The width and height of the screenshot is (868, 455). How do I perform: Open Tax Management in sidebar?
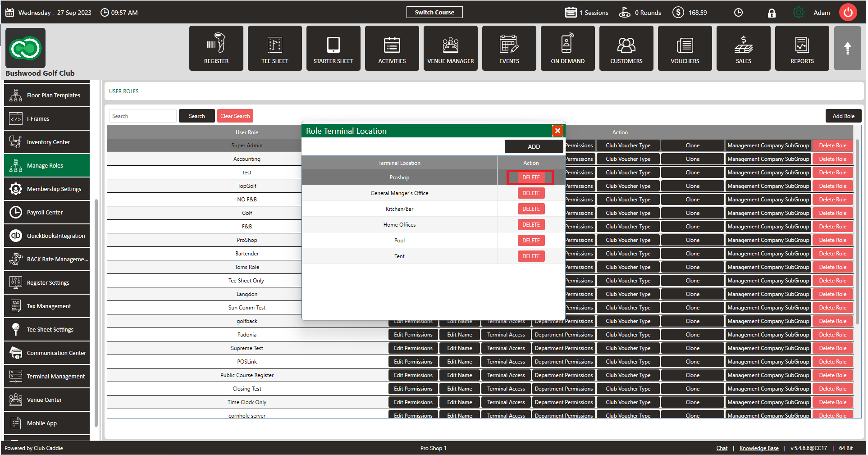coord(47,306)
